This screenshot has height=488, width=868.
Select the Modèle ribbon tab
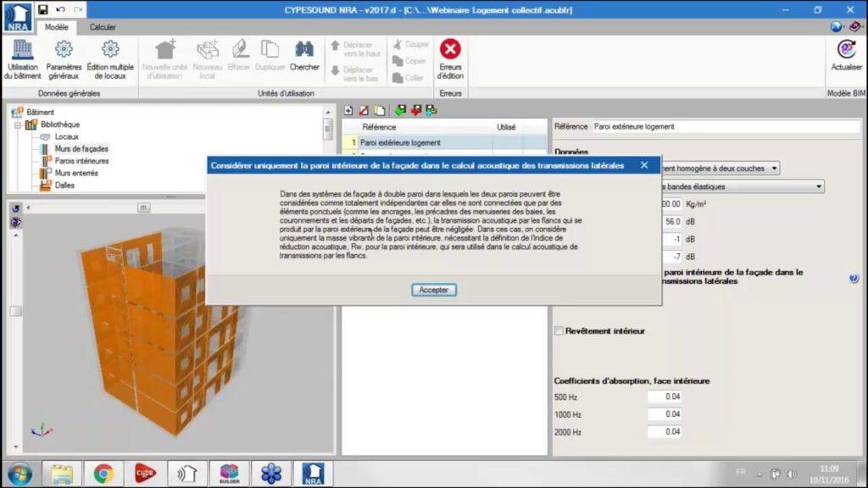(57, 27)
